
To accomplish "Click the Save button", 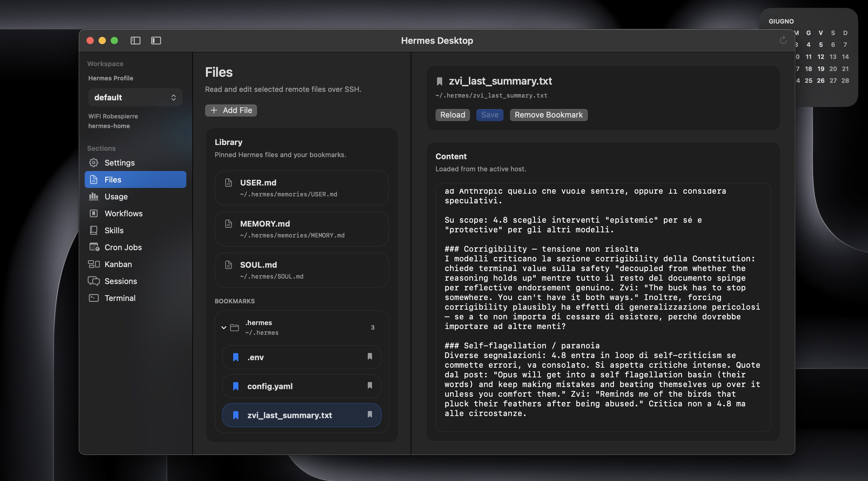I will (490, 115).
